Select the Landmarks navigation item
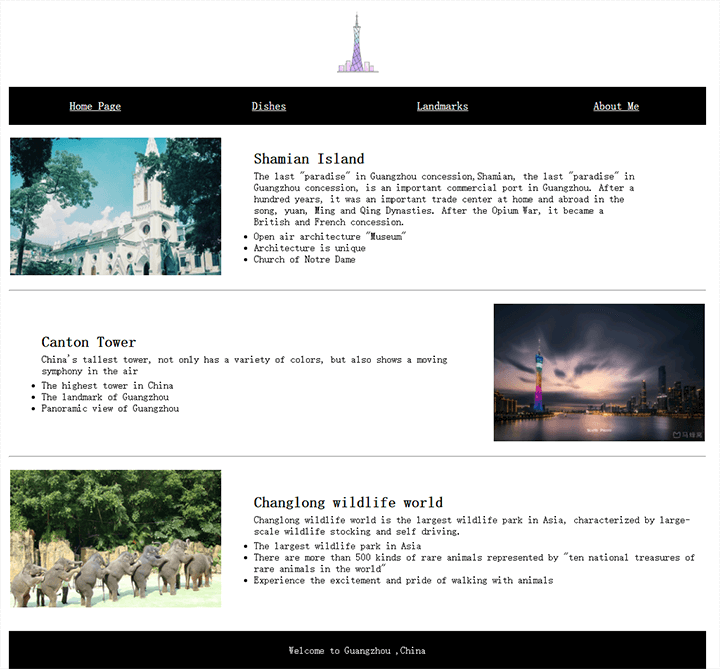Viewport: 720px width, 669px height. click(x=442, y=106)
